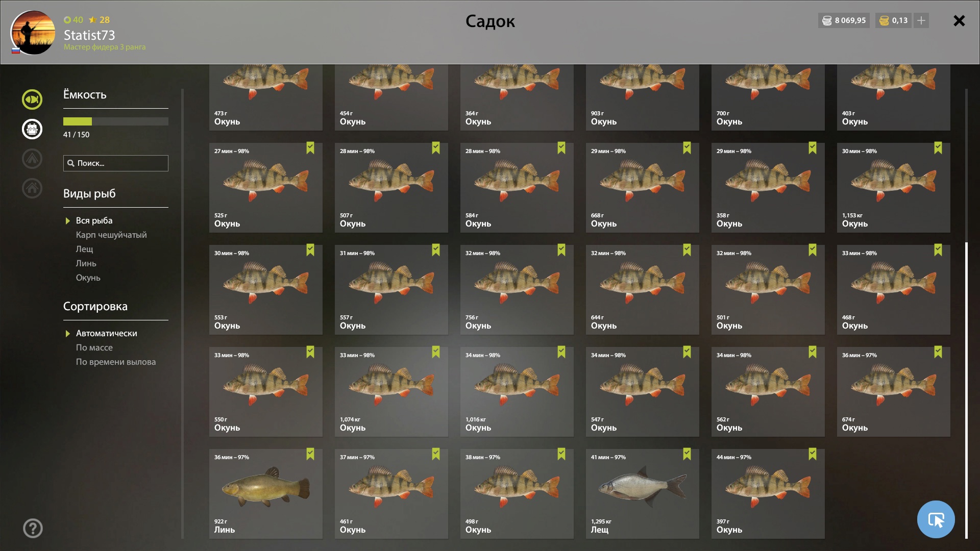Toggle bookmark on the 525 г Окунь card

coord(310,148)
